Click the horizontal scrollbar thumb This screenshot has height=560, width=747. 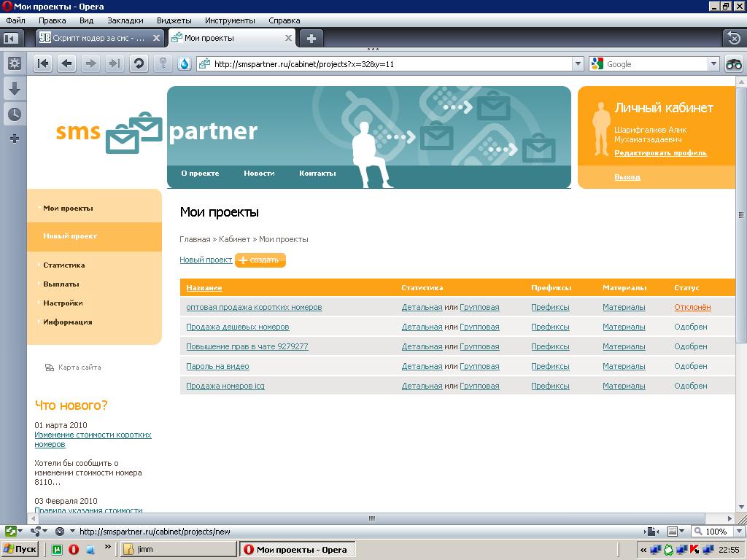point(371,518)
